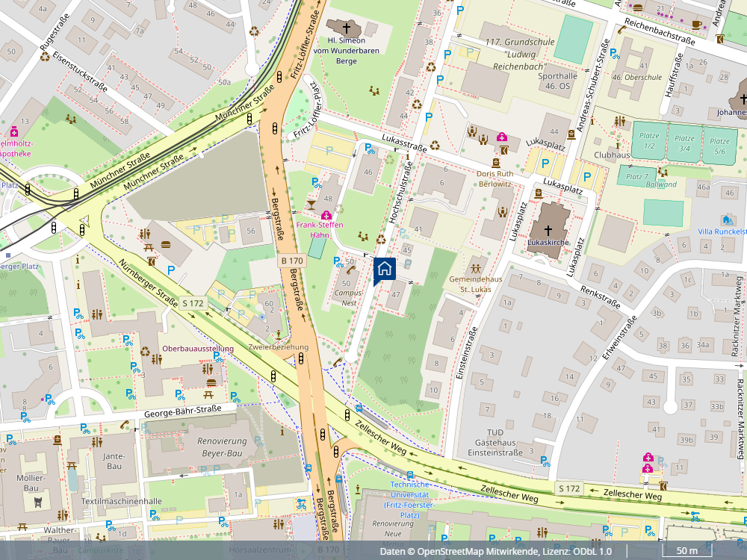747x560 pixels.
Task: Select the telephone icon at Campus Nest building
Action: click(350, 270)
